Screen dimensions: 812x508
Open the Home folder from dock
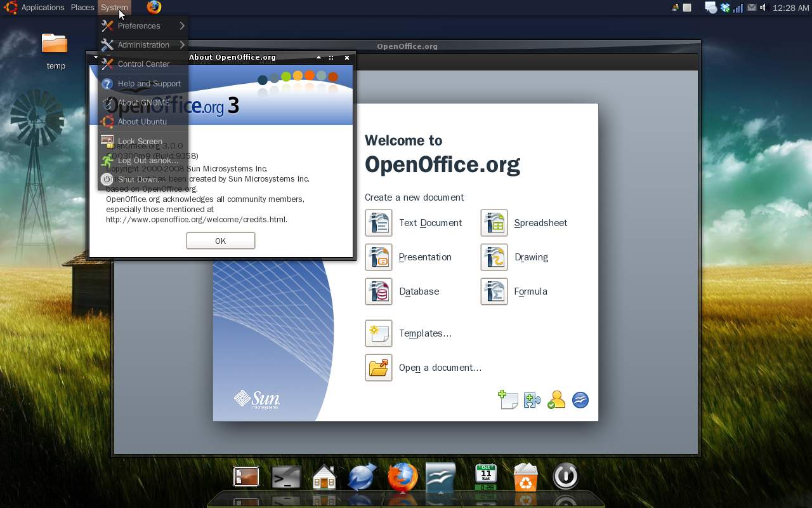click(324, 477)
